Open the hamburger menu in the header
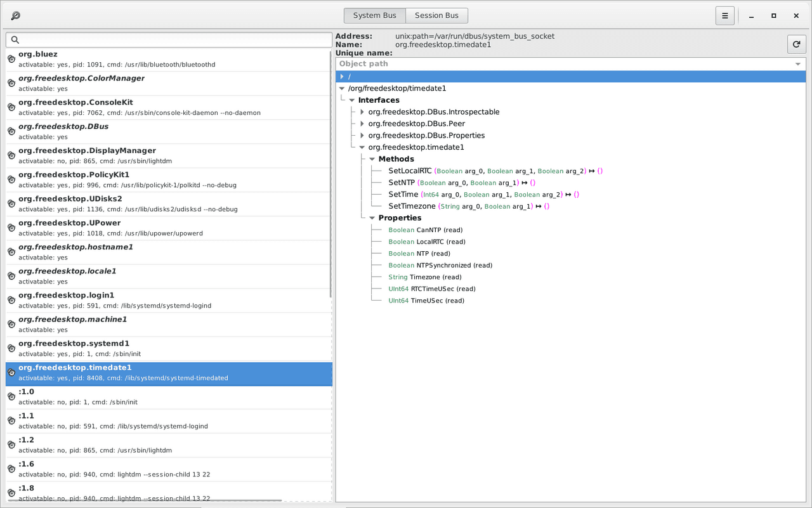 click(x=725, y=16)
